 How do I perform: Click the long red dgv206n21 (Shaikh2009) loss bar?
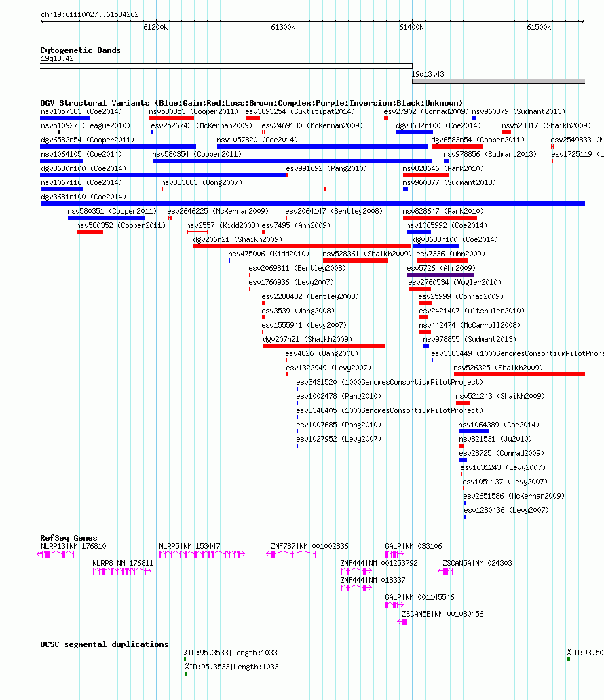(302, 246)
